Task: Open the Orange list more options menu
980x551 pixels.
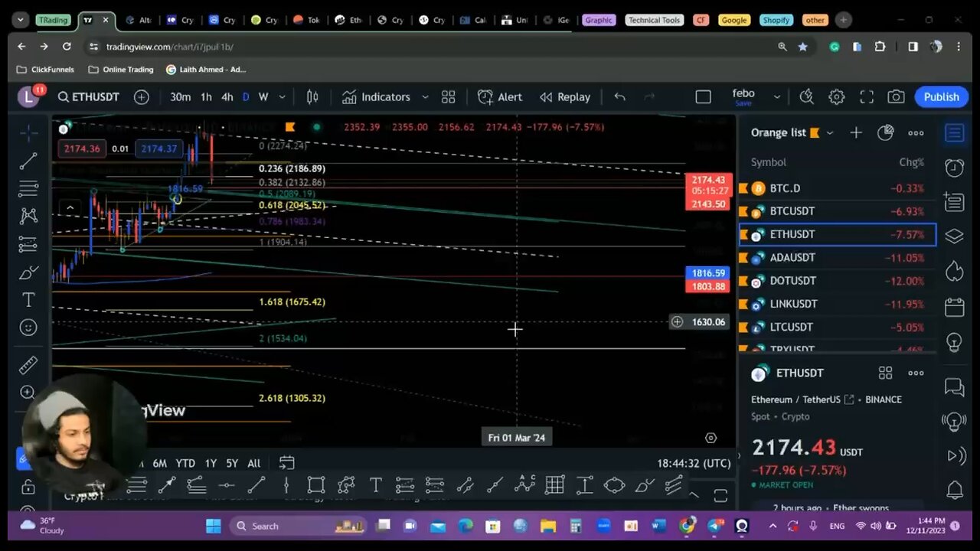Action: [x=916, y=132]
